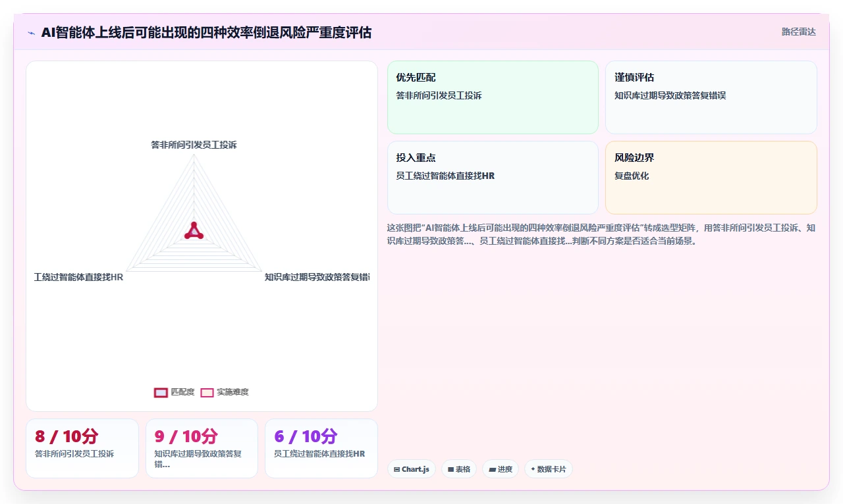Image resolution: width=843 pixels, height=504 pixels.
Task: Toggle the 实施难度 legend item
Action: click(x=225, y=392)
